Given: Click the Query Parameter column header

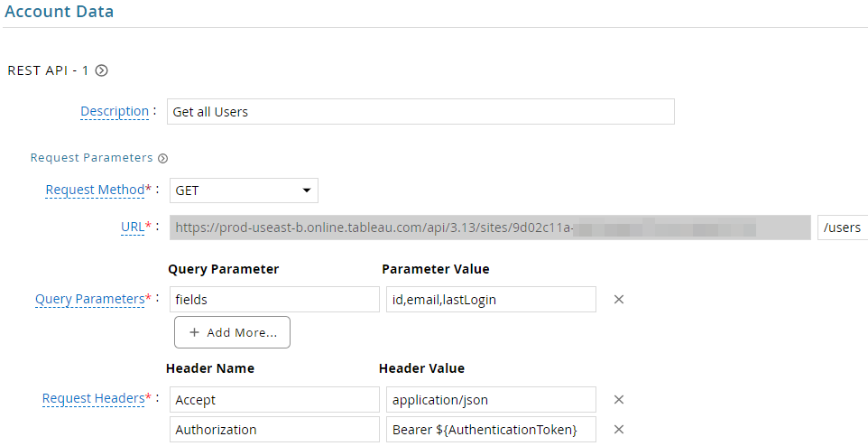Looking at the screenshot, I should (224, 269).
